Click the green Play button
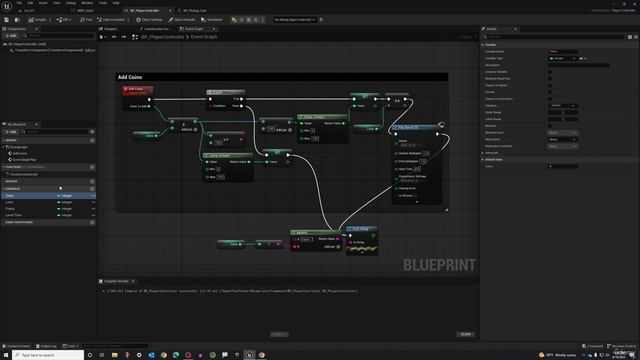The image size is (640, 360). click(x=234, y=20)
